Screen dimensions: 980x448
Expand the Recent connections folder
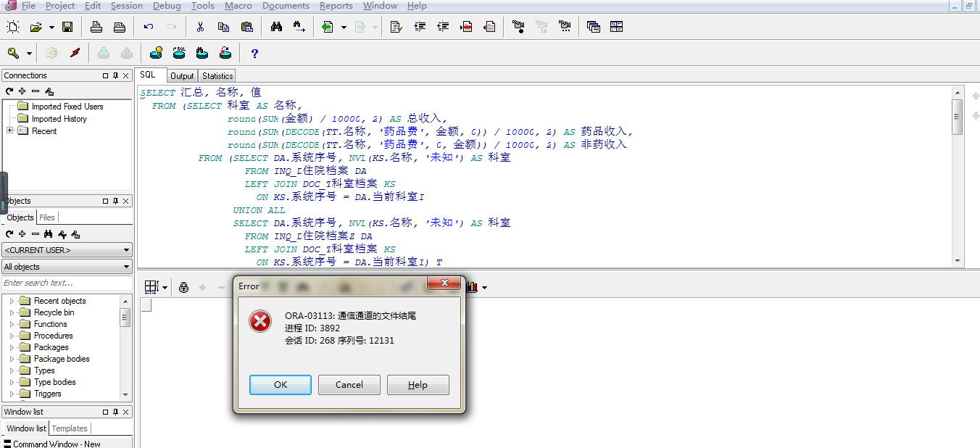[x=9, y=131]
